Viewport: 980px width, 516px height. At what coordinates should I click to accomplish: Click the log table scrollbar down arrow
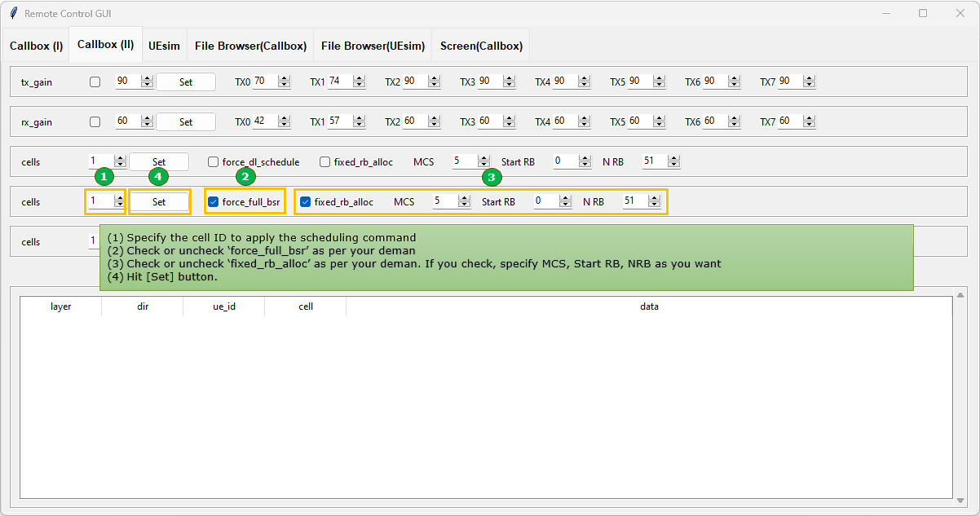960,501
